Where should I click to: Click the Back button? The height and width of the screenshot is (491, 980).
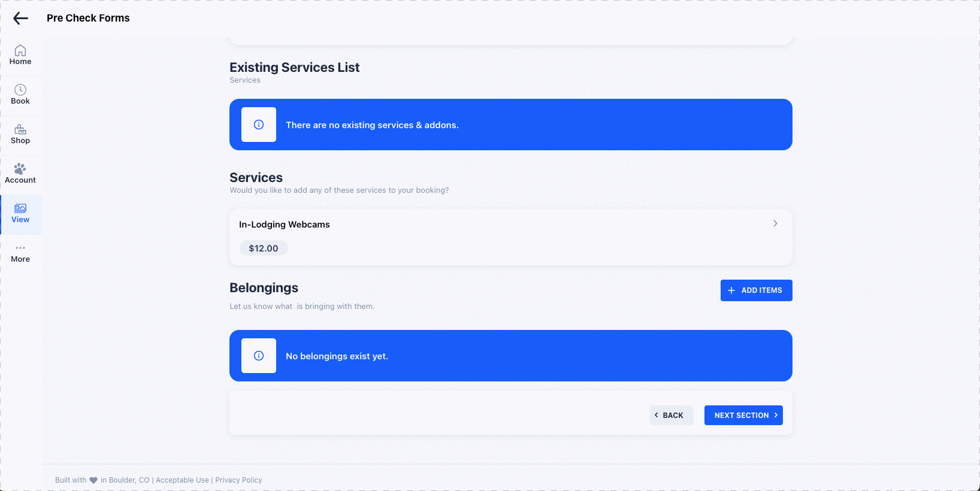click(x=672, y=416)
